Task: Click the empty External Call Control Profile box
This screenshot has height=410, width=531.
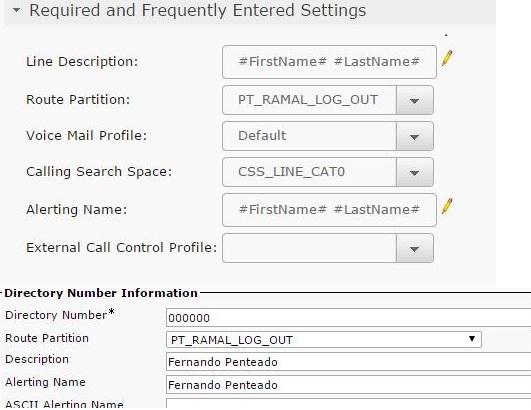Action: (309, 248)
